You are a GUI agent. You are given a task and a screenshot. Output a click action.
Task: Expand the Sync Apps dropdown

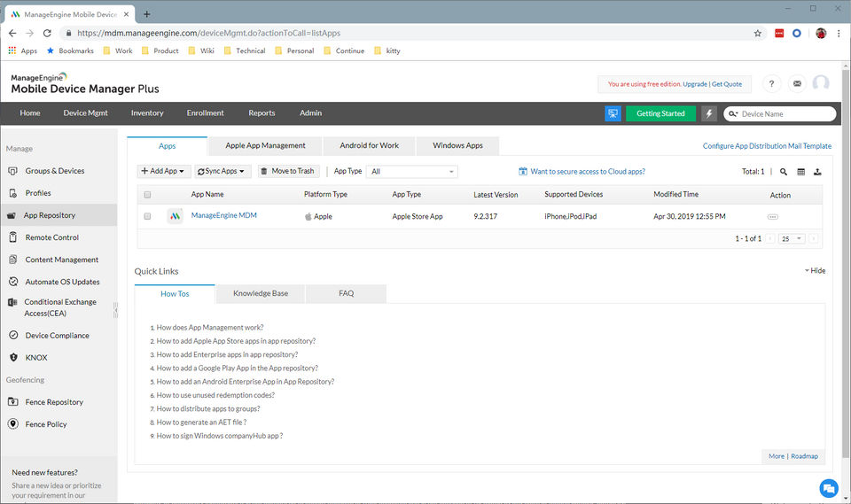pyautogui.click(x=223, y=171)
